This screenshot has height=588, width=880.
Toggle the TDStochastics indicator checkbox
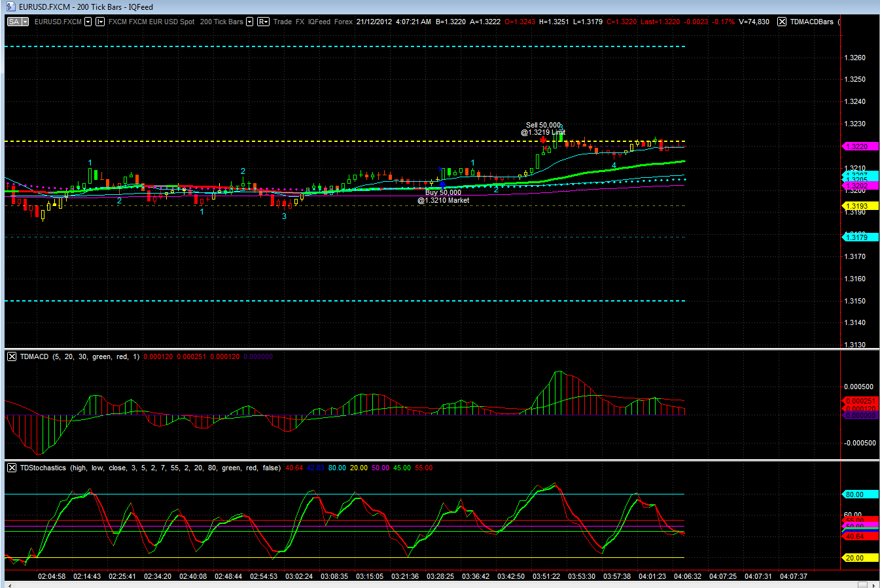coord(12,468)
